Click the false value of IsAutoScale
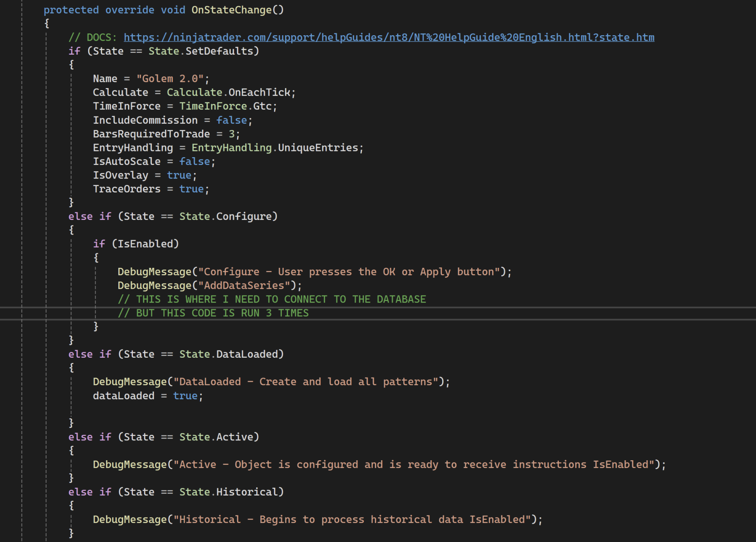 pos(194,162)
